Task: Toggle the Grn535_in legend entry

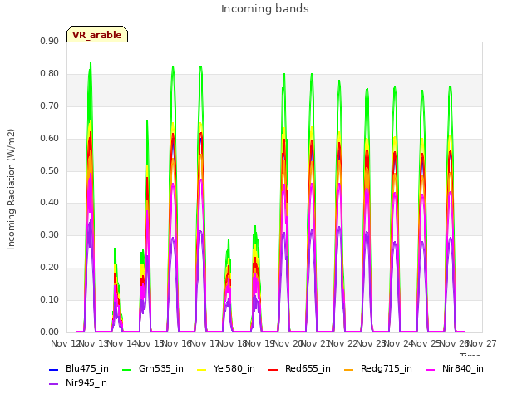Action: click(153, 368)
